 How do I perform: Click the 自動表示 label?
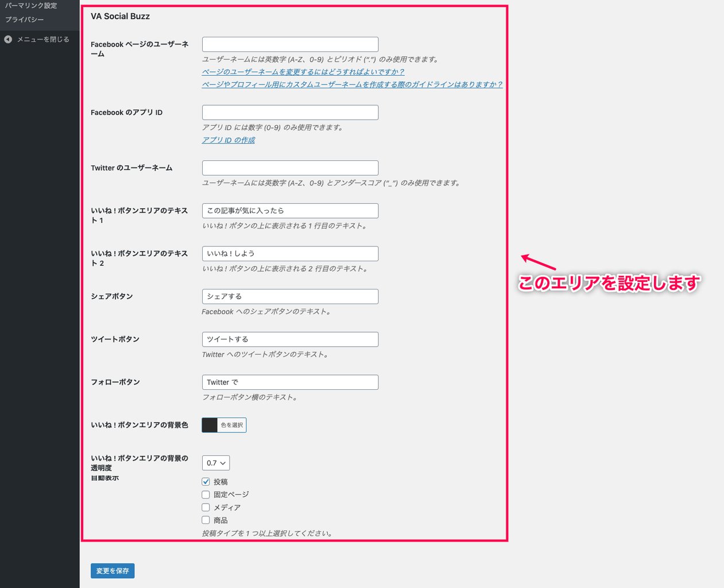click(x=104, y=478)
